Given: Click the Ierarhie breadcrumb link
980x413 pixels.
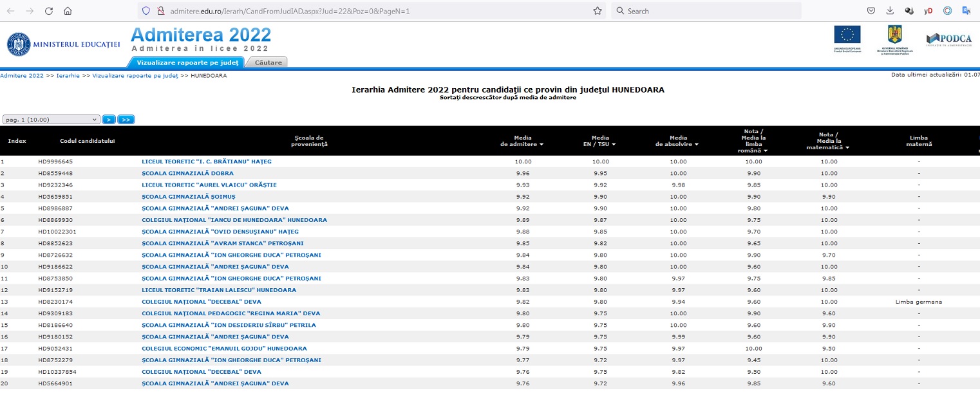Looking at the screenshot, I should [68, 76].
